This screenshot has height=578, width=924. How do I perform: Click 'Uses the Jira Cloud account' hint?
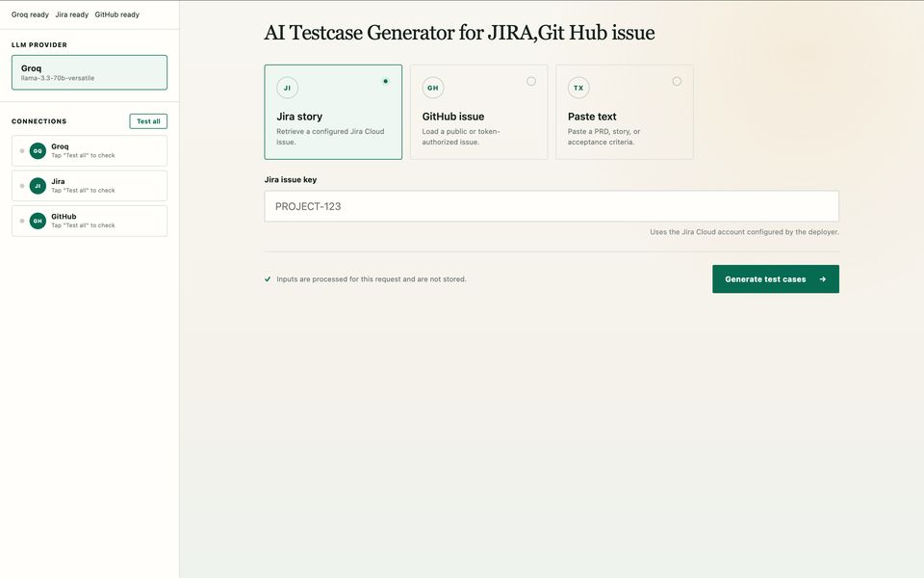[744, 232]
